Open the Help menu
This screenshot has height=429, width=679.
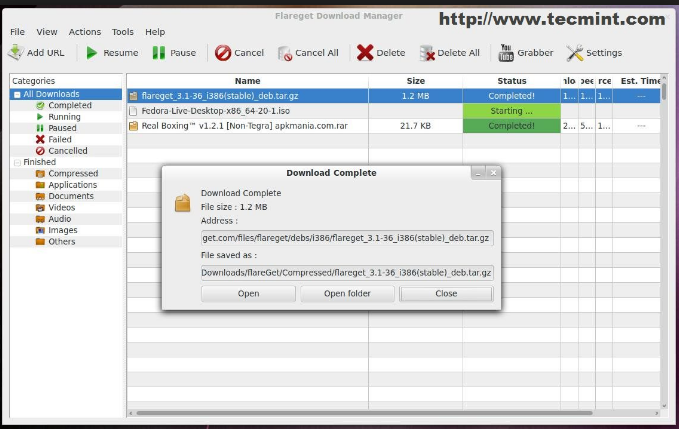pyautogui.click(x=155, y=32)
